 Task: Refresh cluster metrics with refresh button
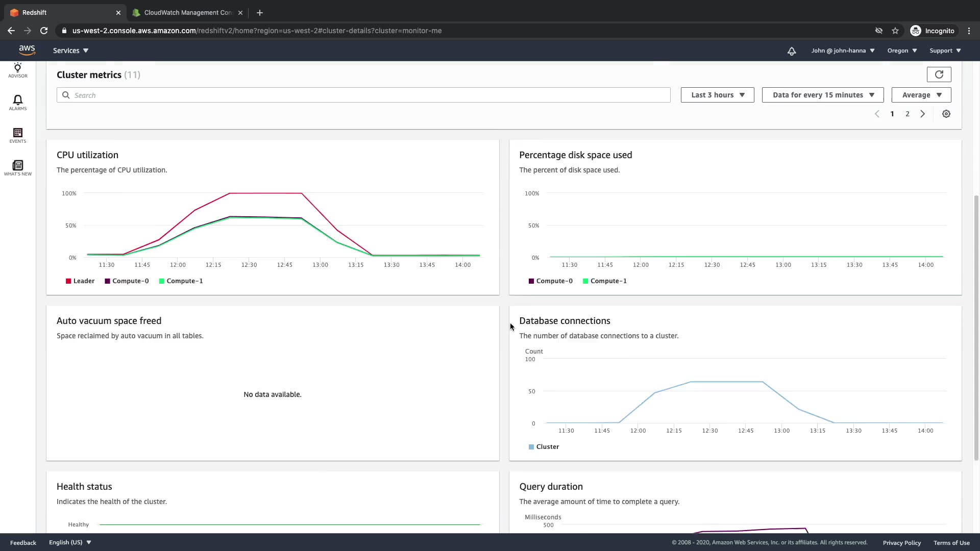pyautogui.click(x=939, y=74)
